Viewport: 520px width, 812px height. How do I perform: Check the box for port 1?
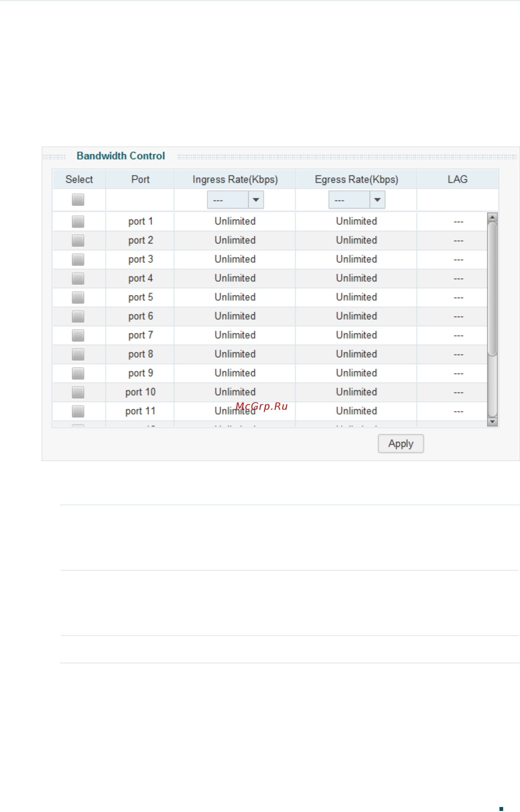click(78, 222)
